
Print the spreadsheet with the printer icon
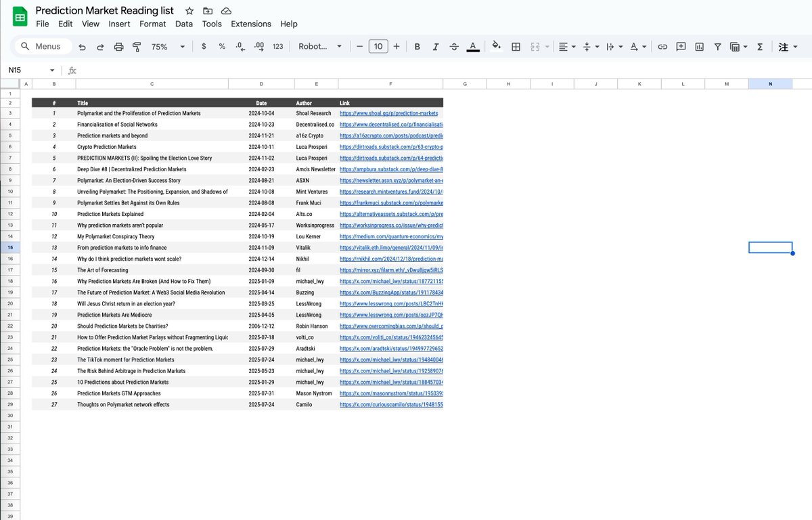pyautogui.click(x=119, y=47)
